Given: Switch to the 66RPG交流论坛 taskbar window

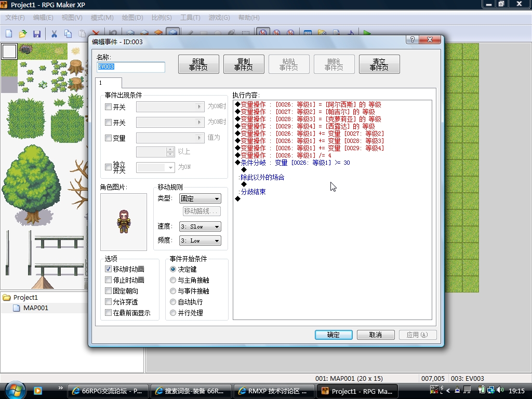Looking at the screenshot, I should point(108,391).
